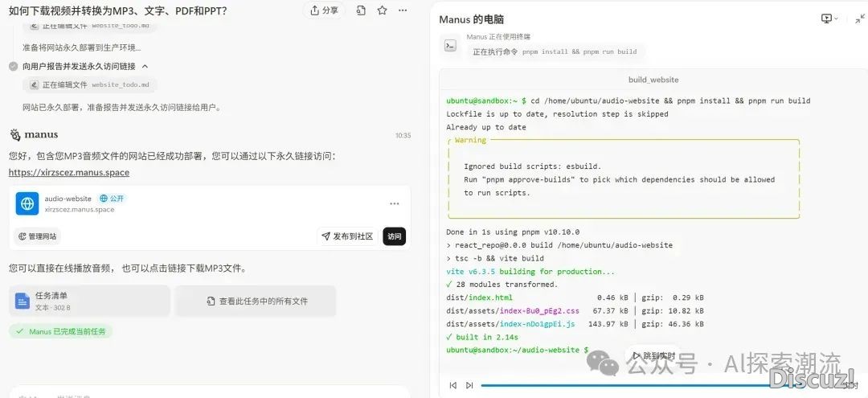Viewport: 868px width, 398px height.
Task: Click the index-Bu0_pEg2.css output row
Action: pos(575,311)
